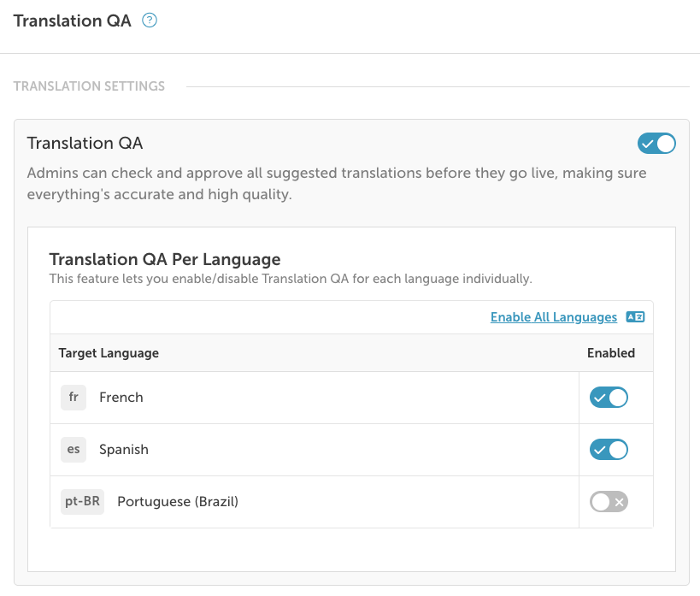The width and height of the screenshot is (700, 596).
Task: Click the translate icon next to Enable All Languages
Action: coord(635,317)
